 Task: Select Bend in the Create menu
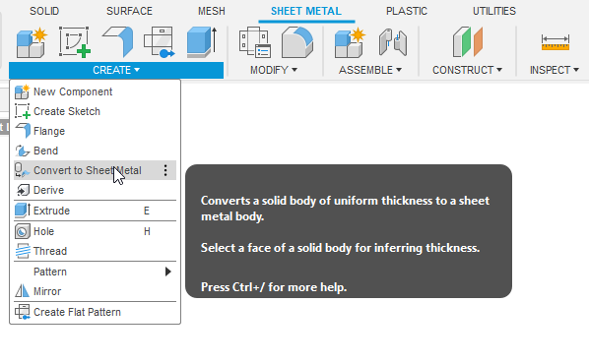(x=95, y=151)
